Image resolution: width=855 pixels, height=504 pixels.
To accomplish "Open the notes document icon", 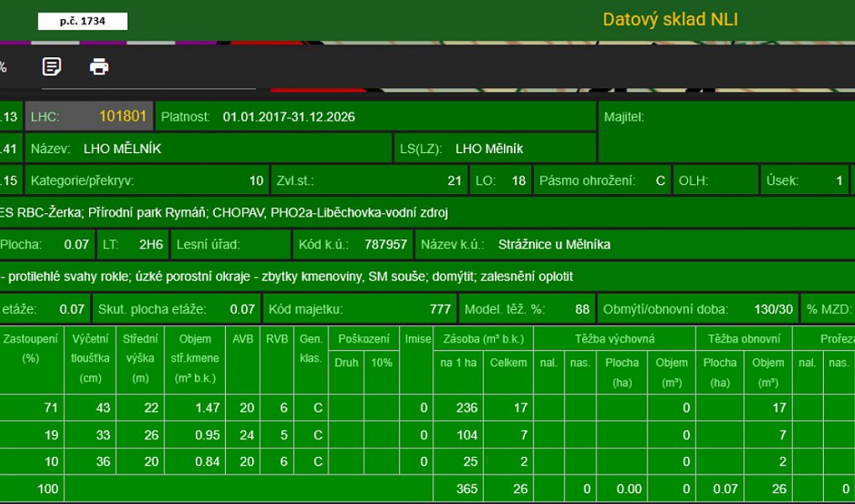I will point(52,66).
